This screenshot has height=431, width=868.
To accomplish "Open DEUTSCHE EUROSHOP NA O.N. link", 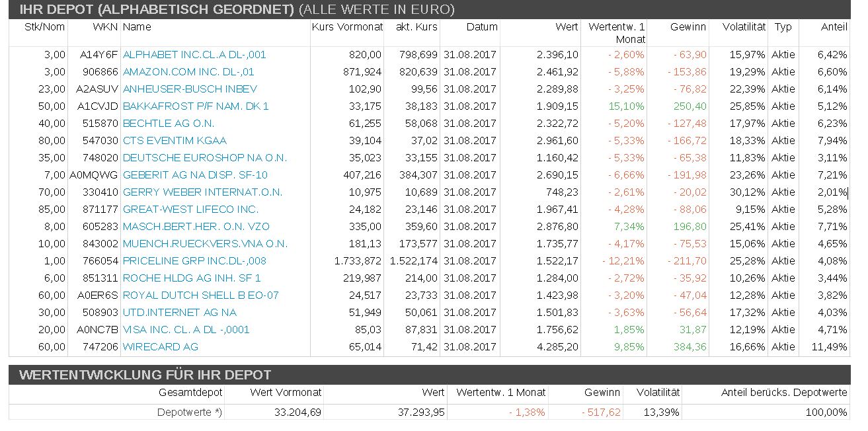I will (205, 158).
